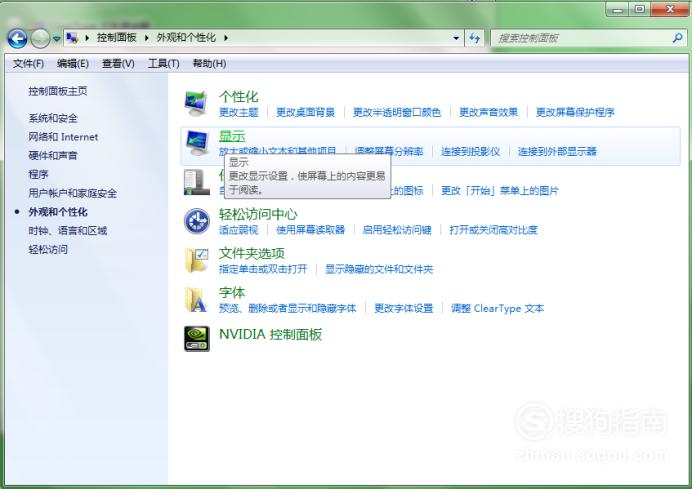Click 打开或关闭高对比度 link
This screenshot has width=692, height=489.
coord(493,230)
